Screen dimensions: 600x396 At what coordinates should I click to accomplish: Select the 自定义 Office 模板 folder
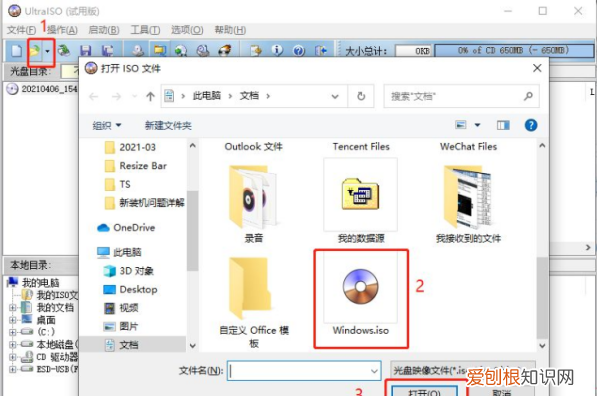point(253,301)
